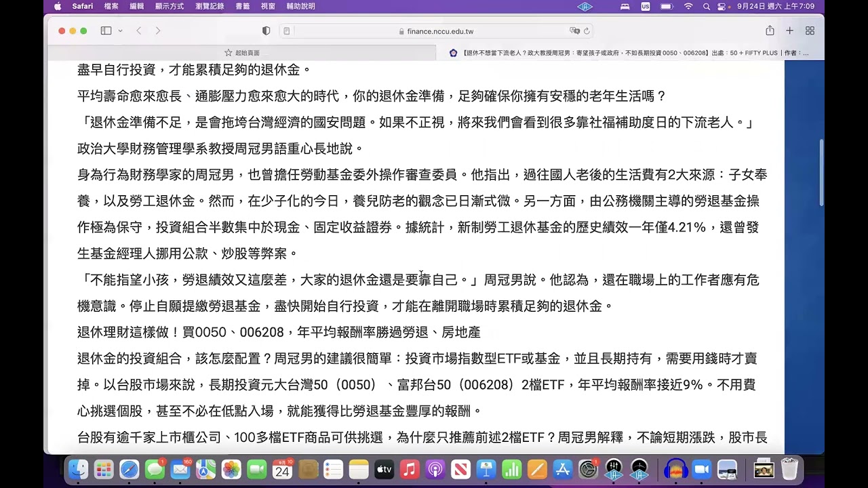Open FaceTime from the Dock
This screenshot has height=488, width=868.
(x=256, y=469)
